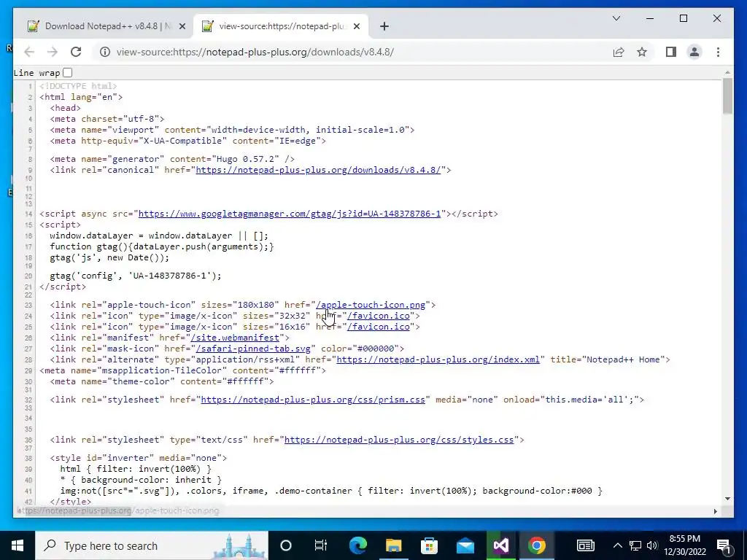View site information icon
Screen dimensions: 747x560
[105, 52]
